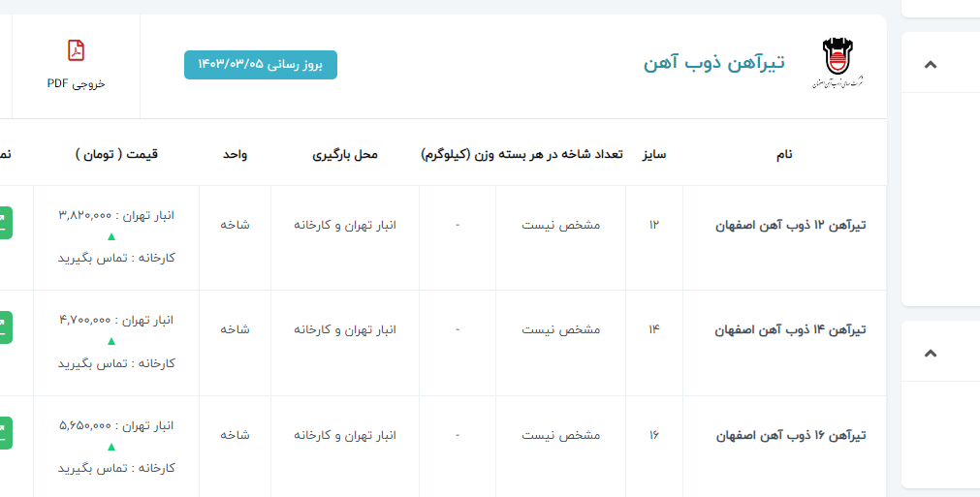Image resolution: width=980 pixels, height=497 pixels.
Task: Click the تیرآهن ذوب آهن table heading
Action: coord(713,63)
